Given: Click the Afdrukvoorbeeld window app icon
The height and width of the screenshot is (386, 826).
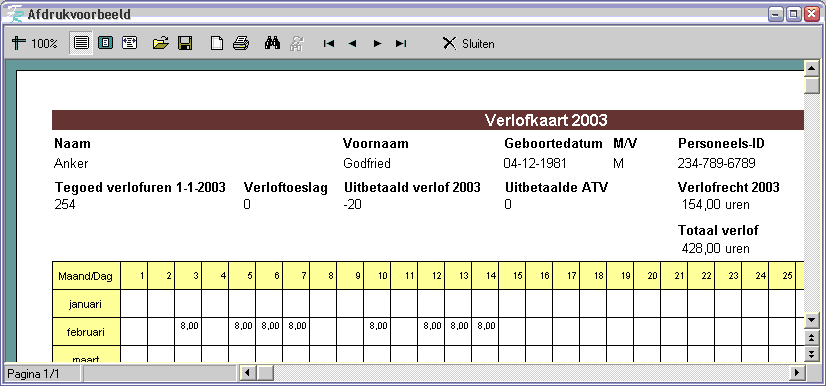Looking at the screenshot, I should click(x=16, y=14).
